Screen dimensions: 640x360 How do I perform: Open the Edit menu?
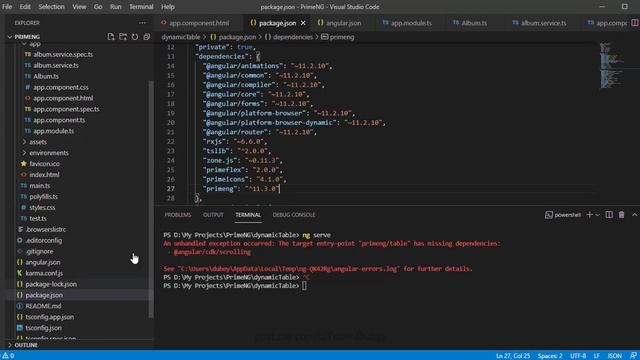coord(25,7)
